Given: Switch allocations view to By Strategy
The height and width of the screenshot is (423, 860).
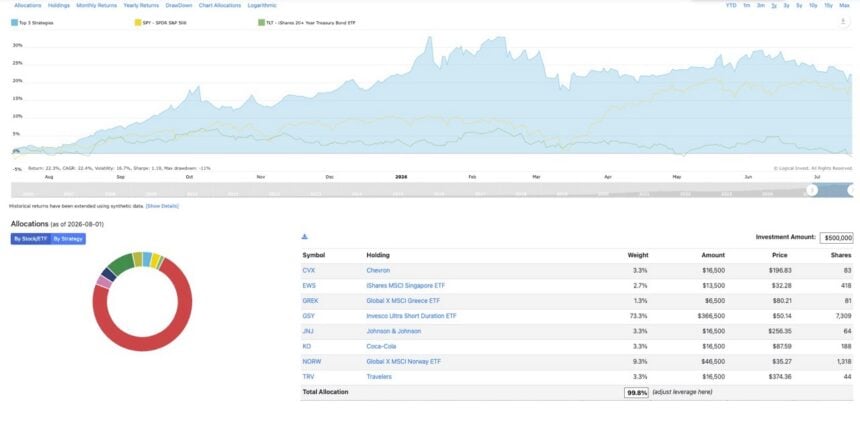Looking at the screenshot, I should point(68,239).
